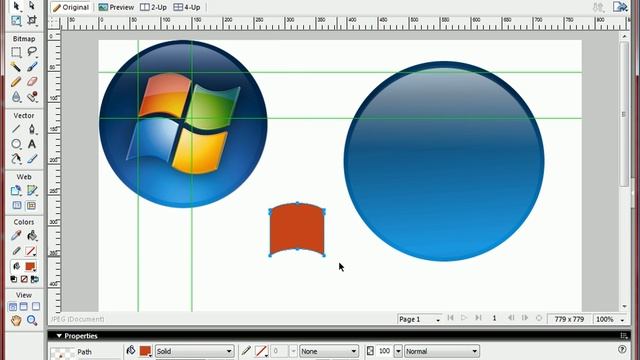Switch to the Original view tab
The width and height of the screenshot is (640, 360).
[71, 7]
